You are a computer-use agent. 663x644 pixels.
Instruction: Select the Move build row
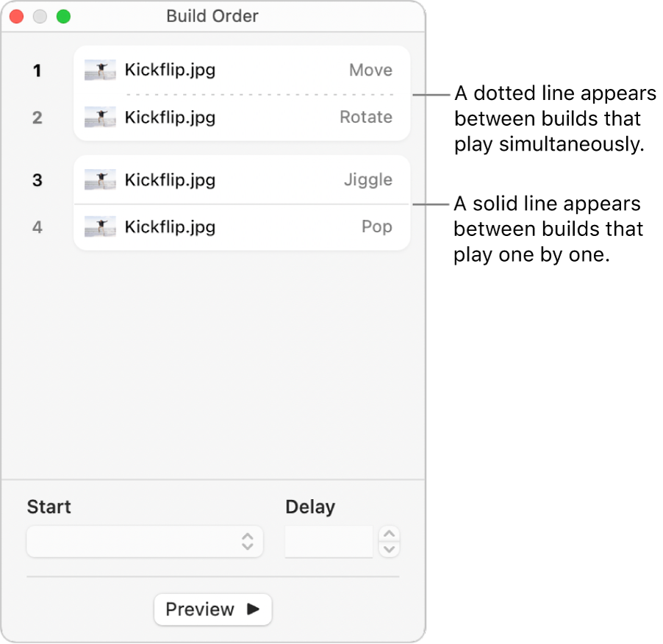click(241, 71)
